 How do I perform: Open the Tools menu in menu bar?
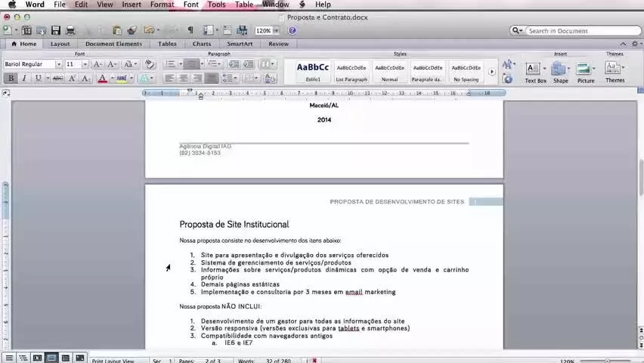coord(216,5)
